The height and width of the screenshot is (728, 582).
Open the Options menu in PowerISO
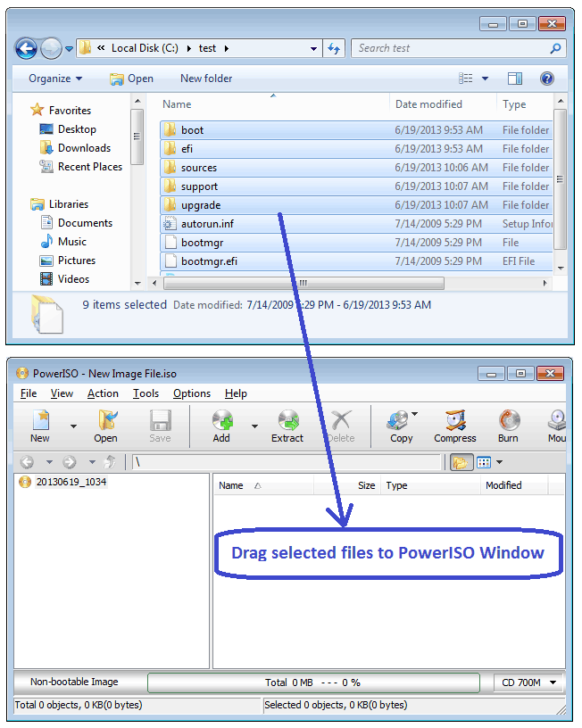tap(192, 393)
